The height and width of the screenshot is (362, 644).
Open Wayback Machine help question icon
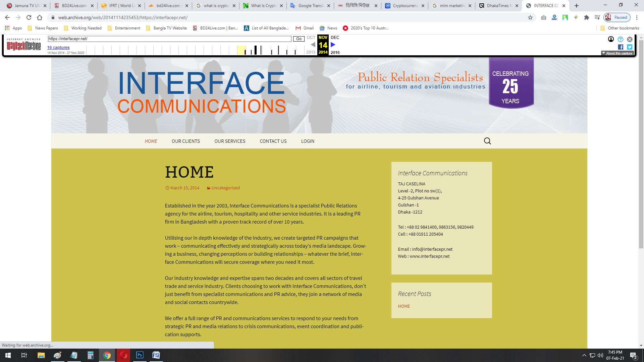(621, 39)
